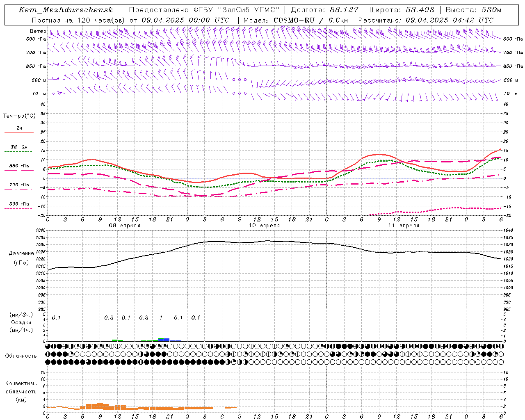Click the (мм/3ч.) precipitation unit label

click(x=21, y=315)
